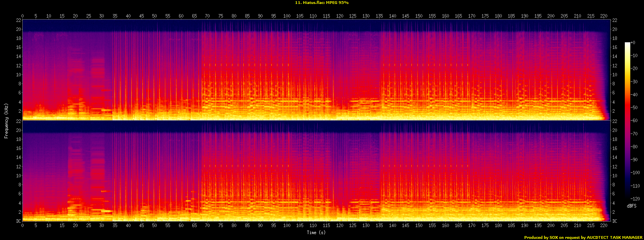
Task: Click the "Time (s)" axis label
Action: click(316, 233)
